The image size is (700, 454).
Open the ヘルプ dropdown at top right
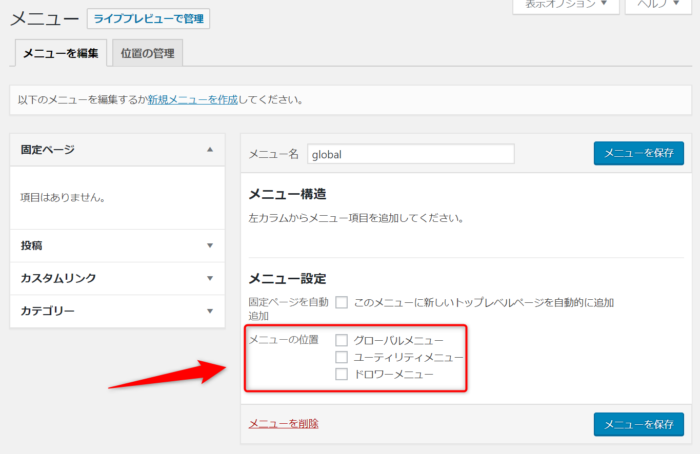[657, 4]
